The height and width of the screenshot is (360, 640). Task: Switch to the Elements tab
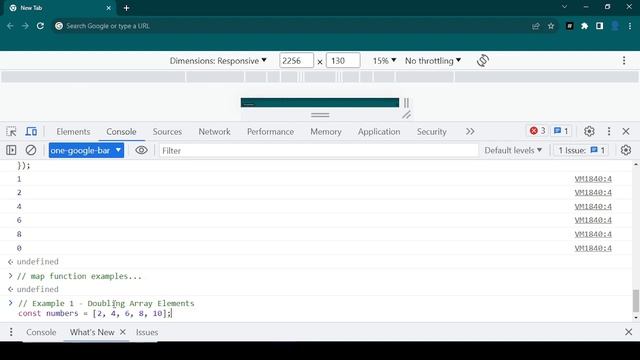(x=73, y=132)
